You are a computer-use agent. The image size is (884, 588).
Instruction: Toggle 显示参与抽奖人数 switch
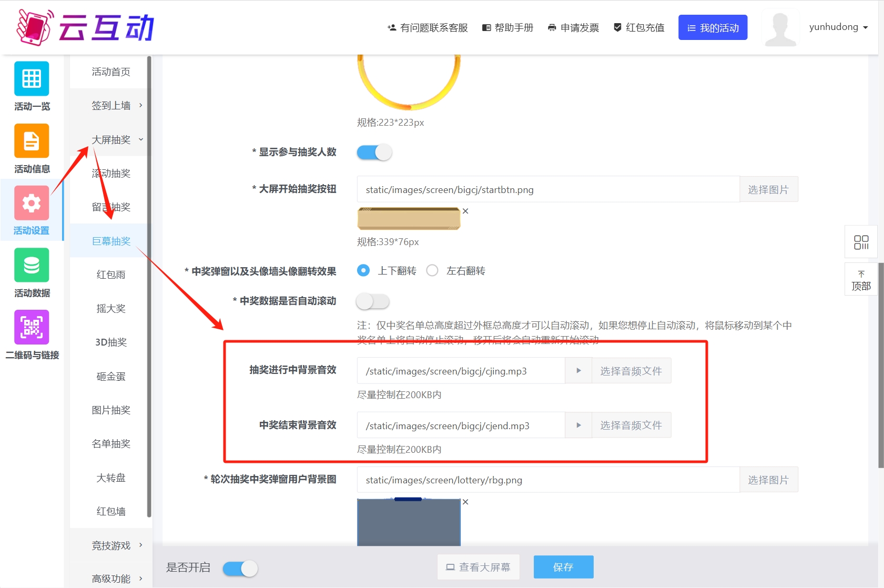point(374,153)
